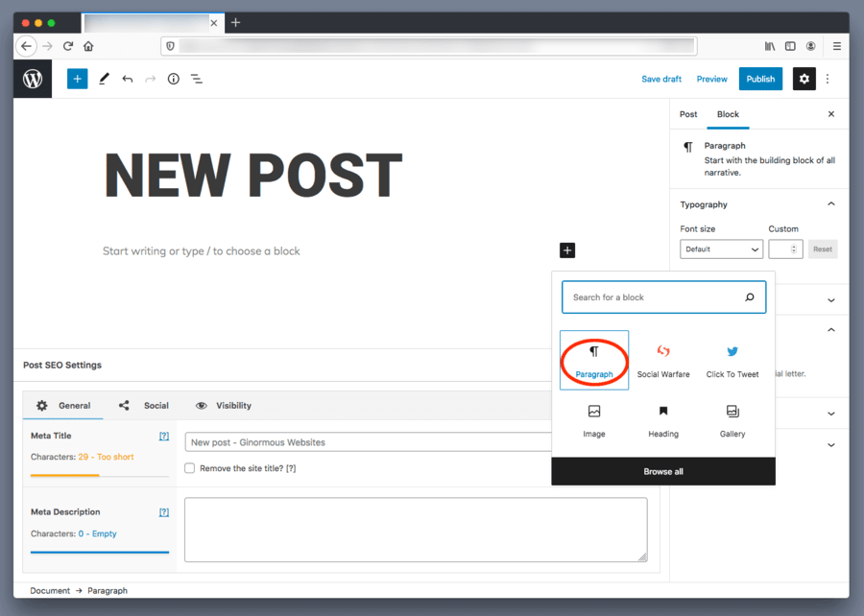Click the WordPress logo icon
The height and width of the screenshot is (616, 864).
pyautogui.click(x=33, y=80)
